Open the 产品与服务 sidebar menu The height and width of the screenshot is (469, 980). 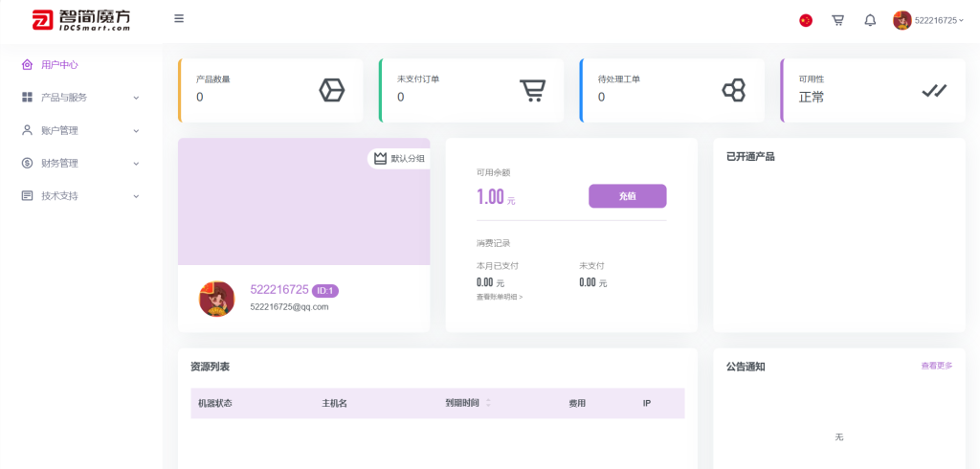(x=80, y=98)
